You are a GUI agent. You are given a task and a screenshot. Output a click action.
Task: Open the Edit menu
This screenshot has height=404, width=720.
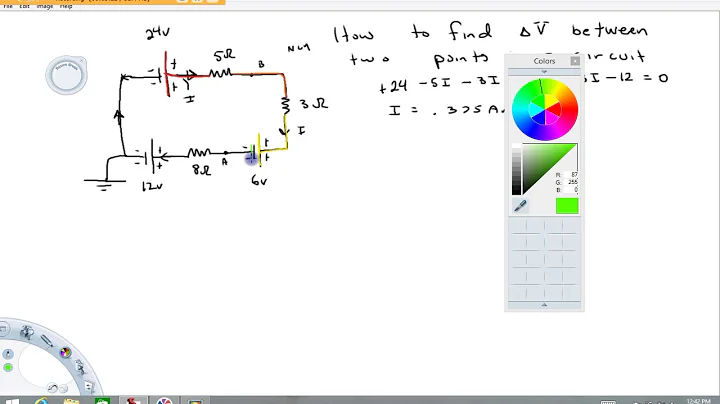(24, 6)
